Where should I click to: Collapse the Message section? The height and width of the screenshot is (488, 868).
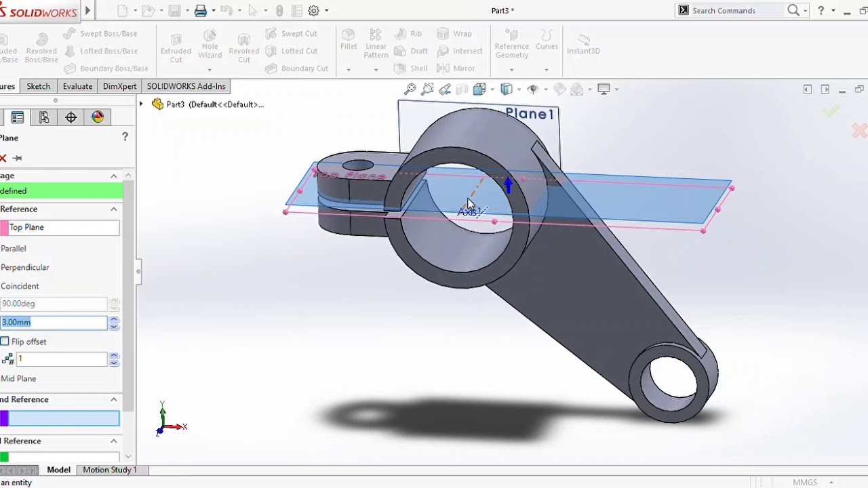[114, 176]
